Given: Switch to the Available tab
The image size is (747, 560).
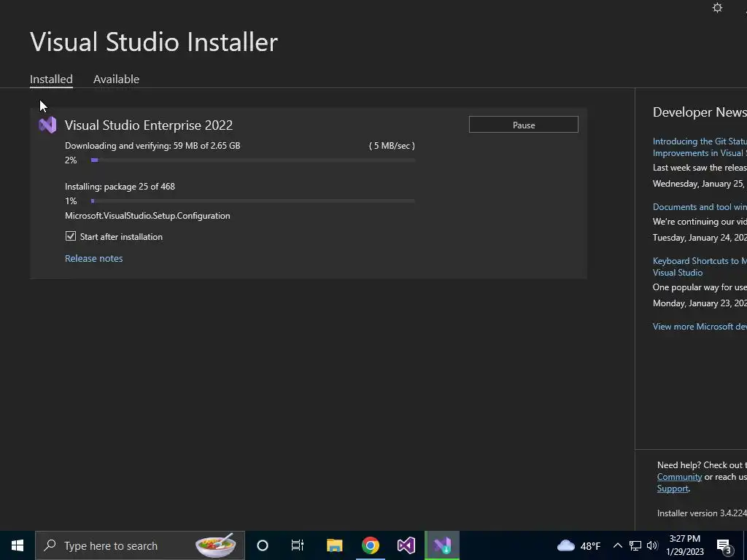Looking at the screenshot, I should pyautogui.click(x=116, y=79).
